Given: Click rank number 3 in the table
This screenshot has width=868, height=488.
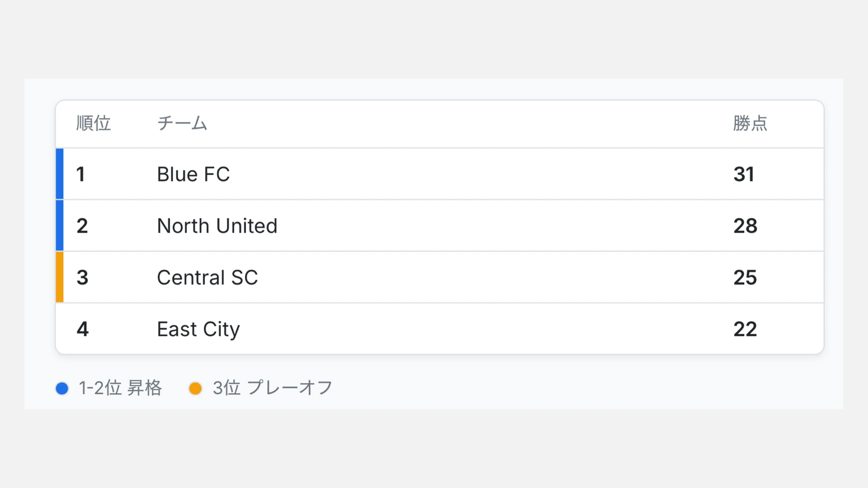Looking at the screenshot, I should [82, 277].
